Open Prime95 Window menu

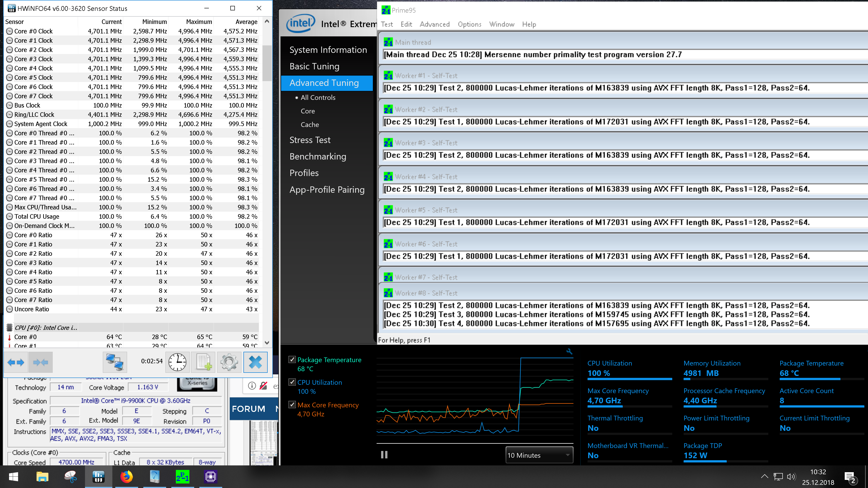tap(502, 24)
